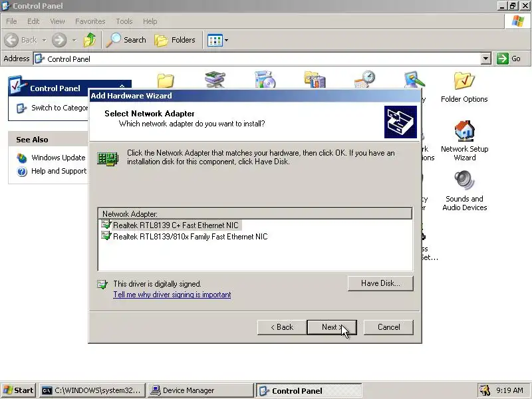Click the yellow folder icon in Control Panel
Viewport: 532px width, 399px height.
point(166,80)
